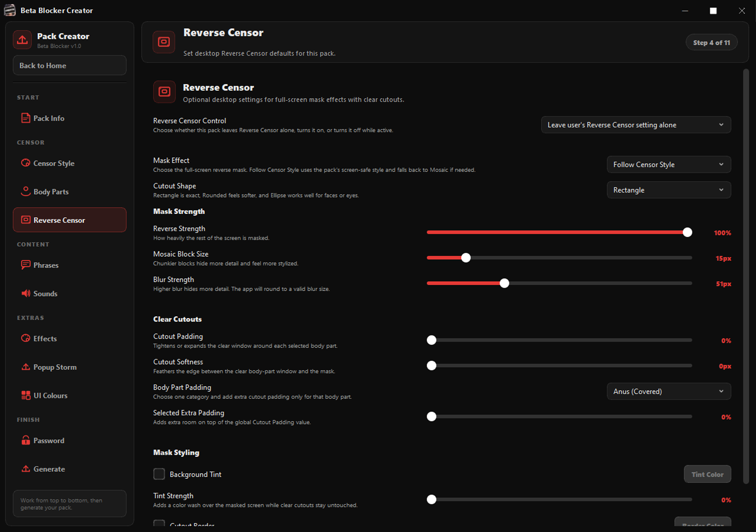Click the Pack Info document icon
This screenshot has width=756, height=532.
tap(26, 118)
